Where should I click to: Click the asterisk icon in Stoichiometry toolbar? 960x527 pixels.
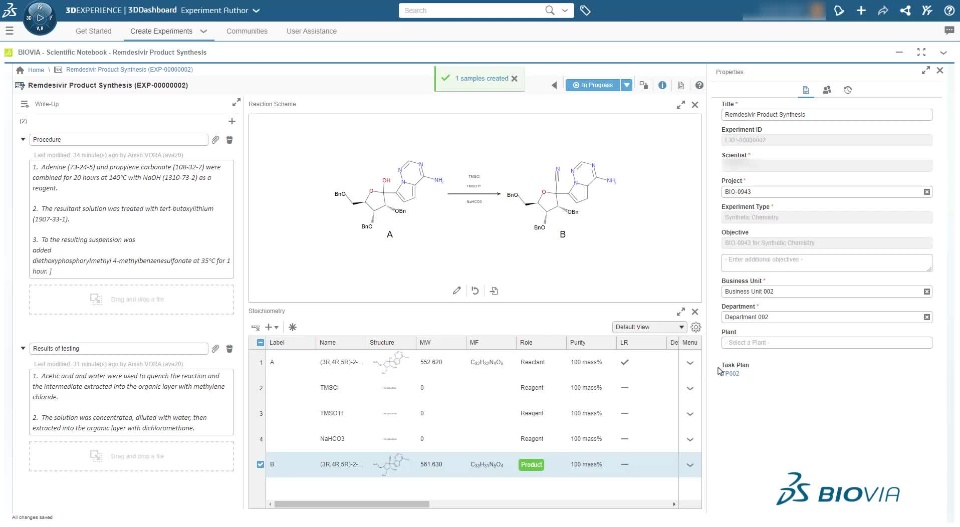click(x=293, y=327)
